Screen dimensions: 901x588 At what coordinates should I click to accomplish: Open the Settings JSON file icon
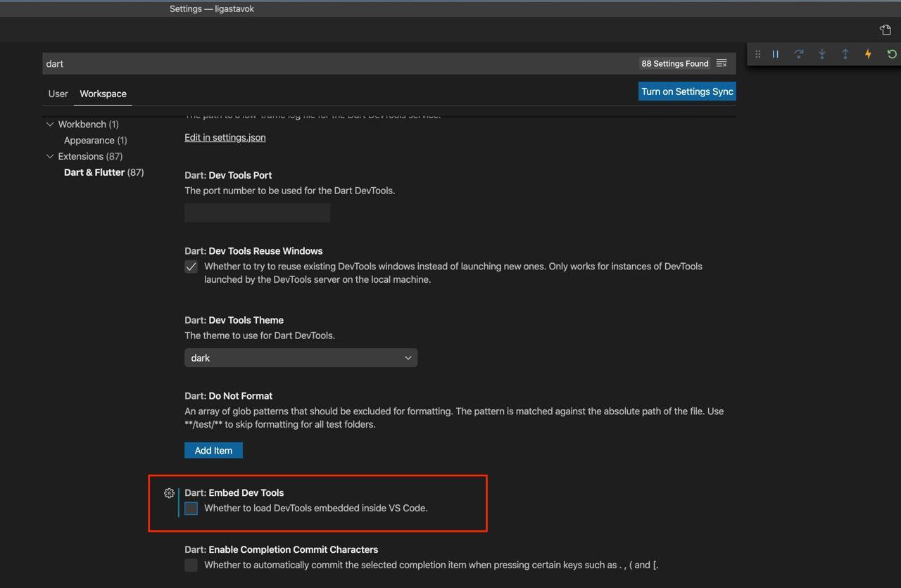885,30
